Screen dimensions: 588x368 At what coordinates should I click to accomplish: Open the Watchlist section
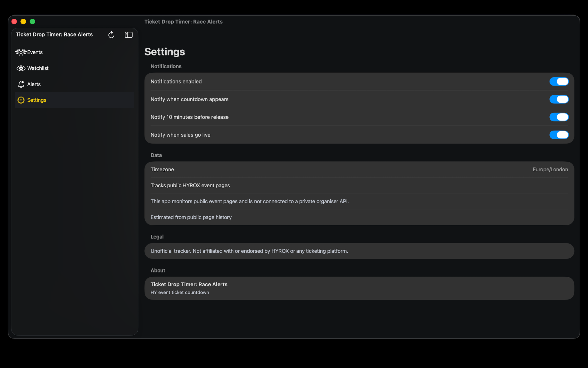(75, 68)
